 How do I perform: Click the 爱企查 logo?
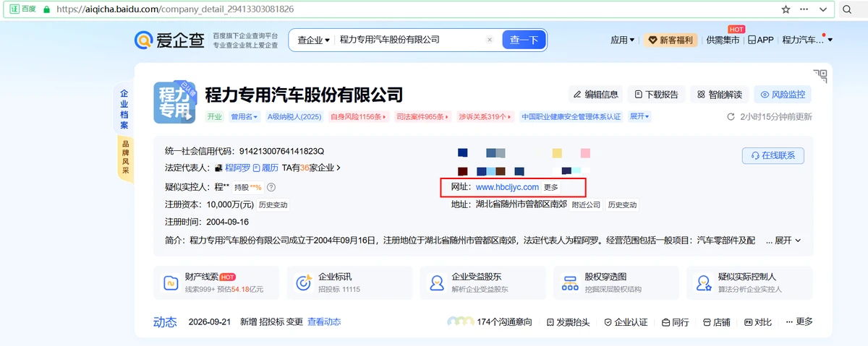click(169, 40)
